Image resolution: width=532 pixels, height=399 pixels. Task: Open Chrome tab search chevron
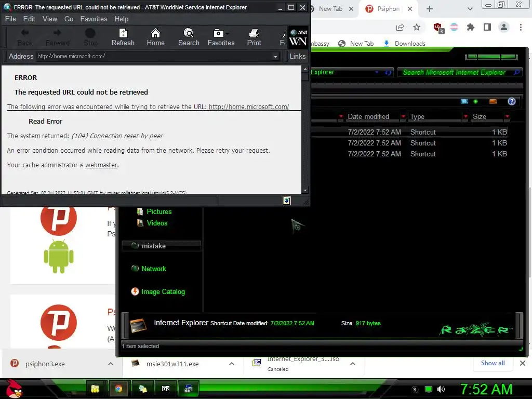470,9
